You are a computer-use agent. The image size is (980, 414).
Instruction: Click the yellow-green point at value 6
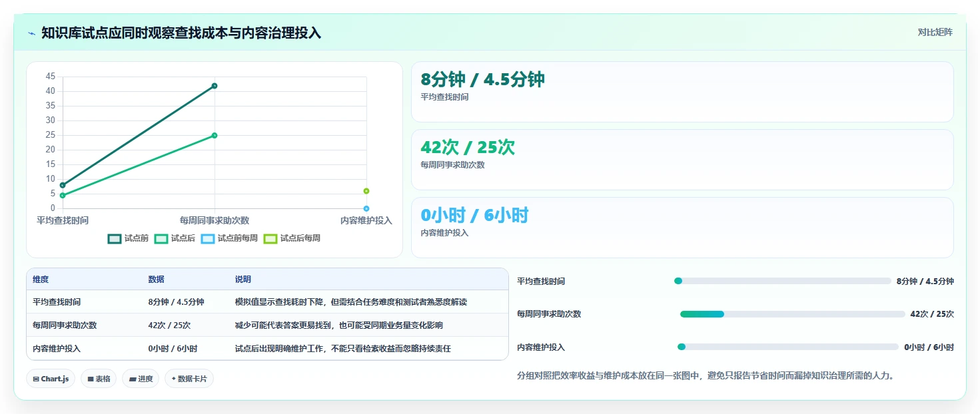pos(366,191)
